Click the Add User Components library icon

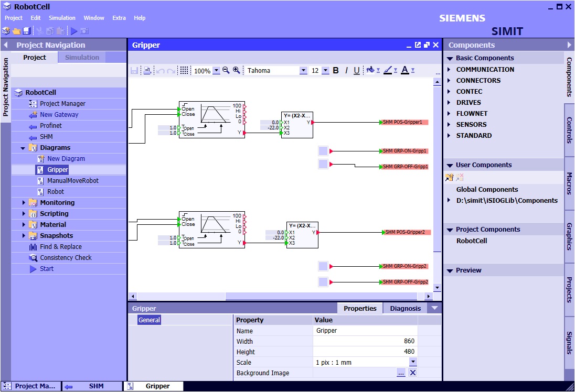point(449,178)
